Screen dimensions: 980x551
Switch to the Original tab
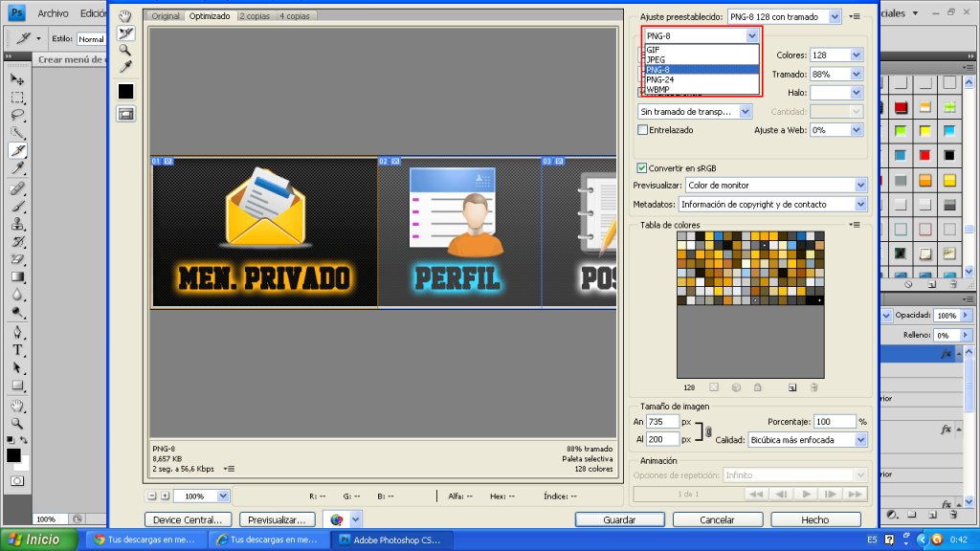[166, 16]
